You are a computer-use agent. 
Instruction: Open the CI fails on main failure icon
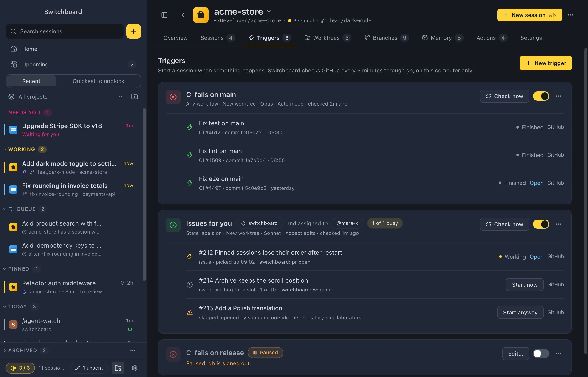click(x=173, y=97)
